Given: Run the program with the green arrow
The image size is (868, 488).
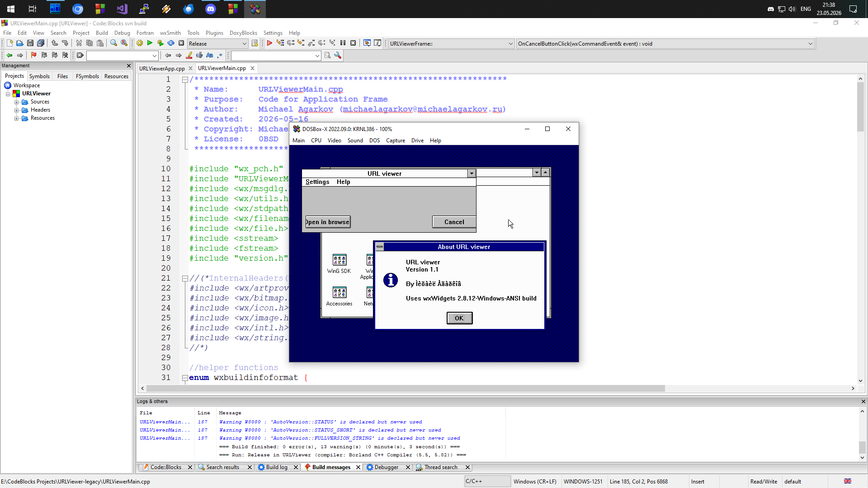Looking at the screenshot, I should point(150,43).
